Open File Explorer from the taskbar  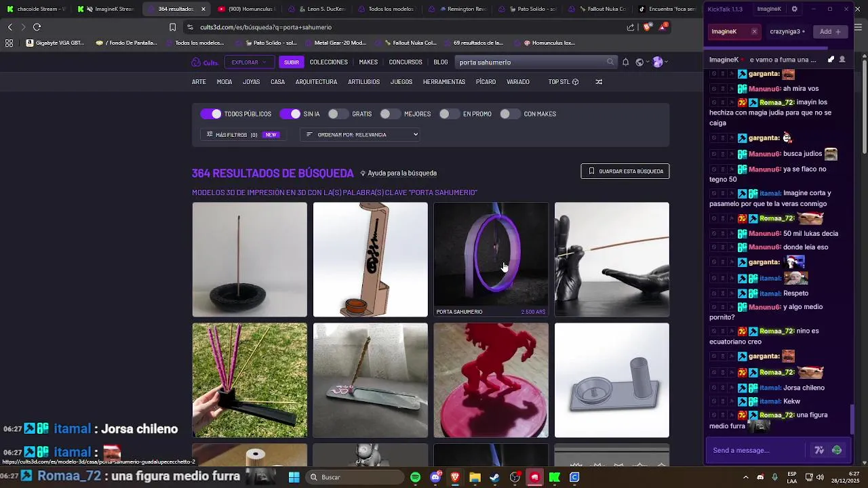click(x=475, y=477)
